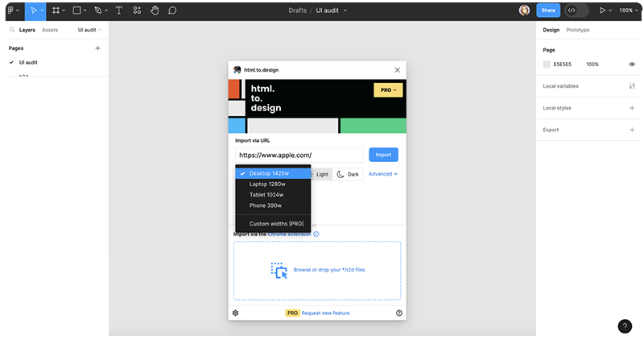Screen dimensions: 644x344
Task: Click the html.to.design plugin logo icon
Action: coord(237,70)
